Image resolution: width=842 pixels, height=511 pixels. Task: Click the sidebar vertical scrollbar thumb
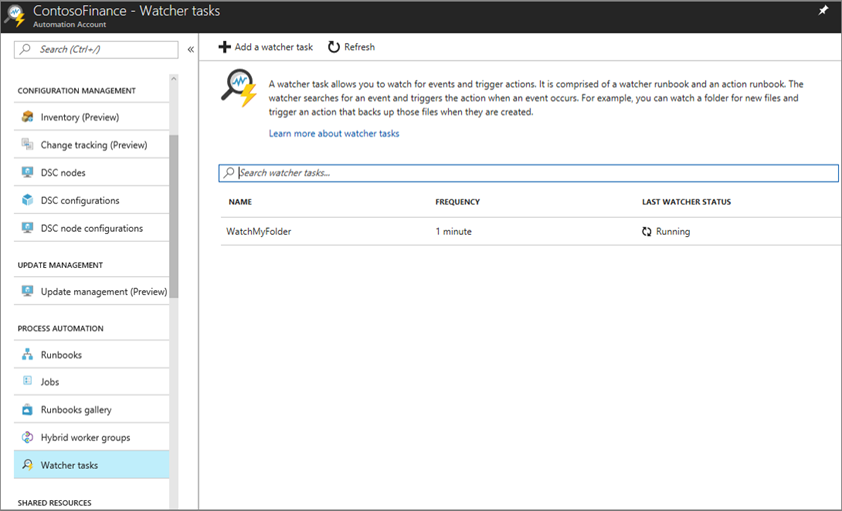coord(173,216)
